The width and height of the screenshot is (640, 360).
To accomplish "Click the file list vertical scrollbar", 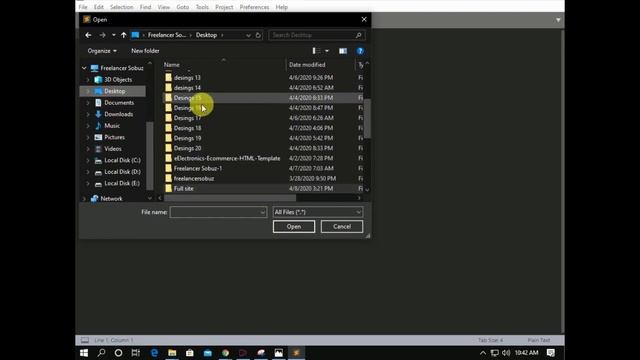I will [x=367, y=118].
